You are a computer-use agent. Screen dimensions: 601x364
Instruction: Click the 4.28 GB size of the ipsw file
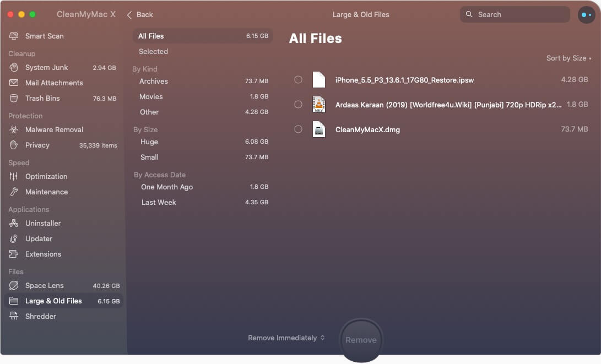(x=574, y=79)
